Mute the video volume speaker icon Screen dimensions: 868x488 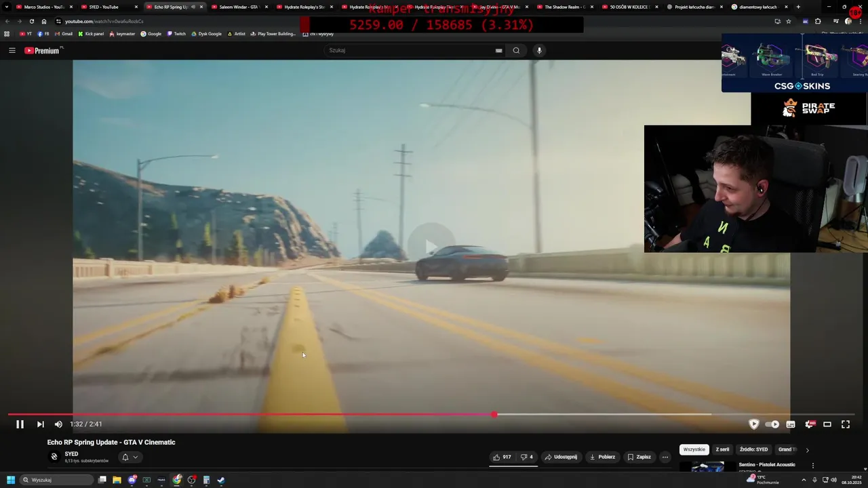(x=58, y=424)
